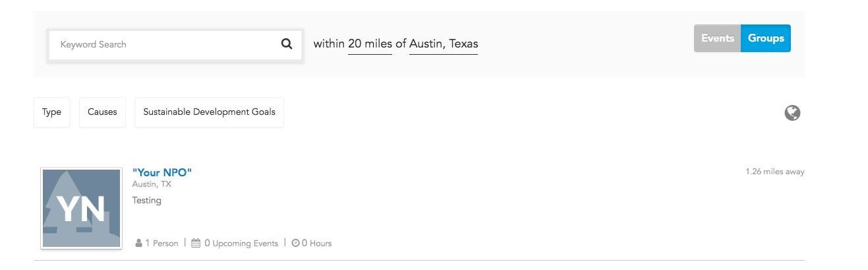Switch results to Events

(718, 38)
